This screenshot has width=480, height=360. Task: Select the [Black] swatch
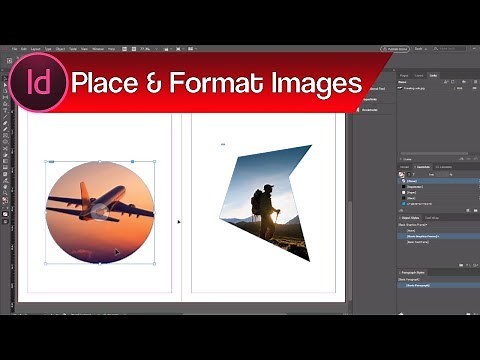(438, 198)
